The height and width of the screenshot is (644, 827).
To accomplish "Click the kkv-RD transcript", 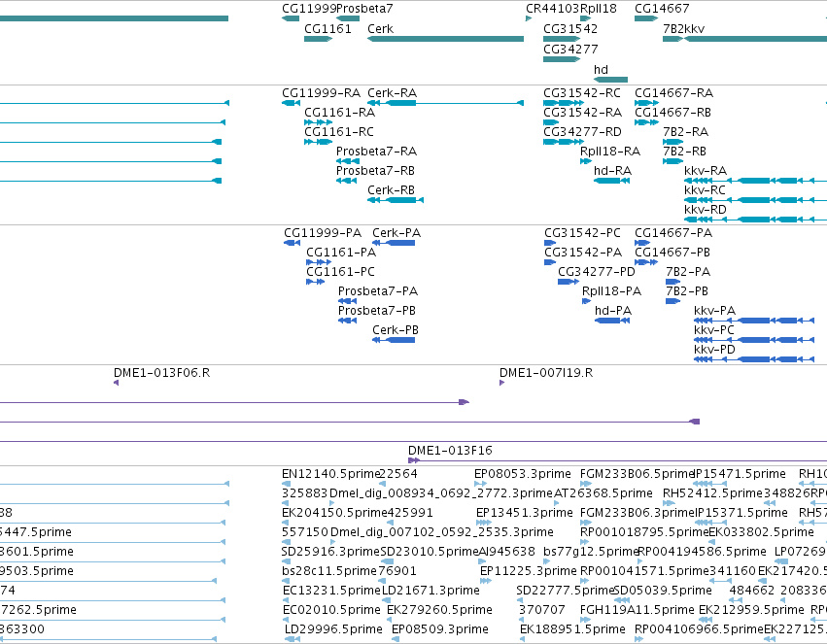I will [x=755, y=220].
